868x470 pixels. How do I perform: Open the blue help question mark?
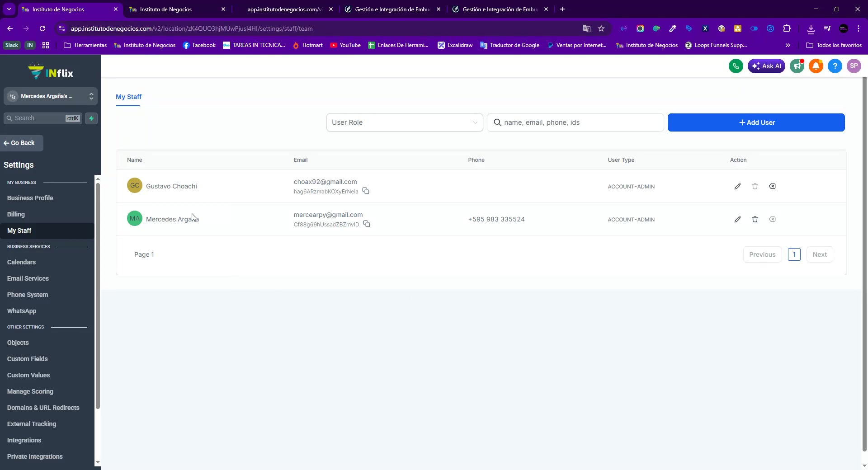pos(835,66)
